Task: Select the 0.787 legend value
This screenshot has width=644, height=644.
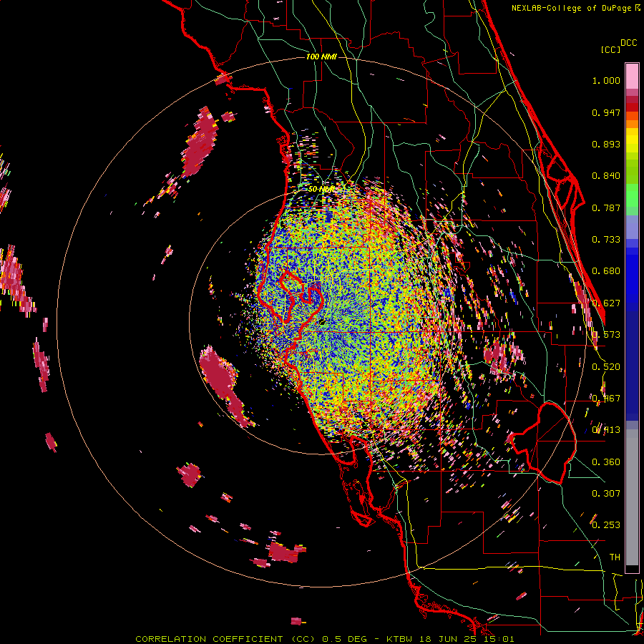Action: tap(606, 208)
